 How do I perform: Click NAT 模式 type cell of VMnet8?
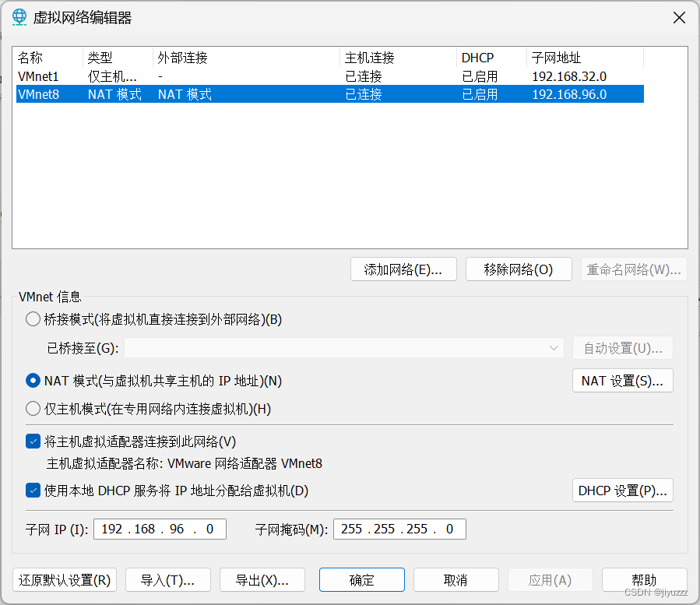tap(114, 94)
